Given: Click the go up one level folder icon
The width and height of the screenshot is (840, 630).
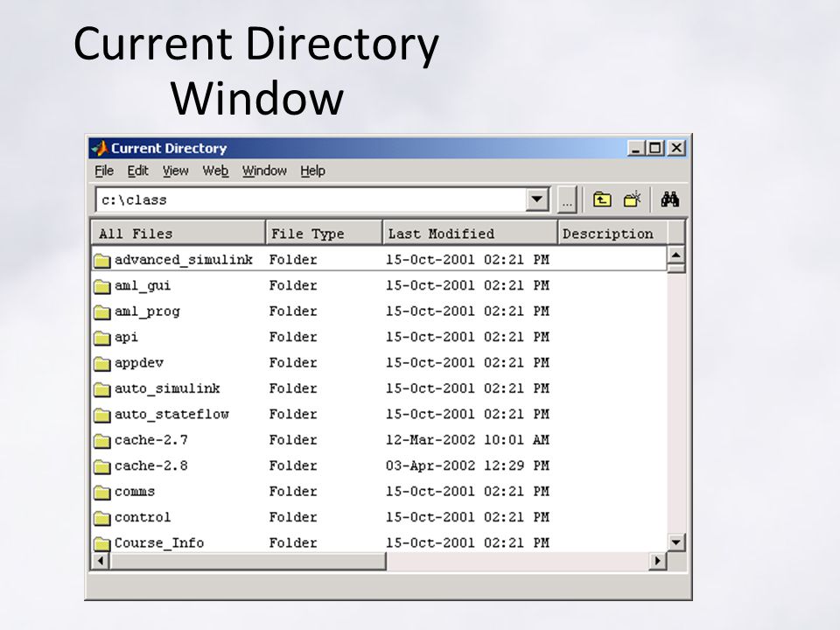Looking at the screenshot, I should point(602,199).
